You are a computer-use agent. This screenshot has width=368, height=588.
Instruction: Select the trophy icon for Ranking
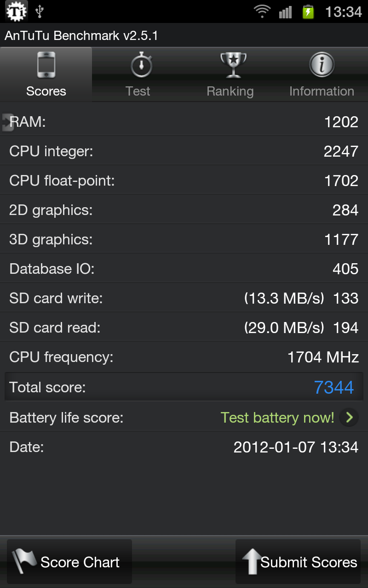click(x=233, y=65)
